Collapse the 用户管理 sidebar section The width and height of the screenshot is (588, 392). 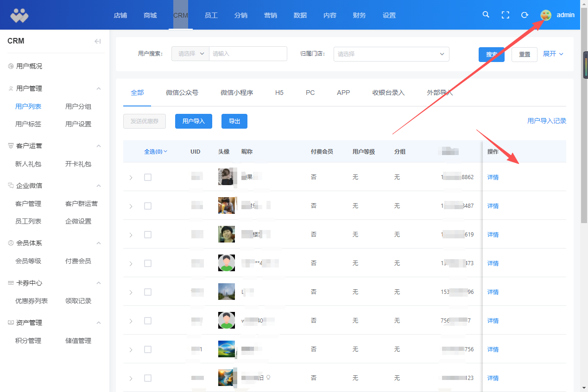(x=98, y=88)
